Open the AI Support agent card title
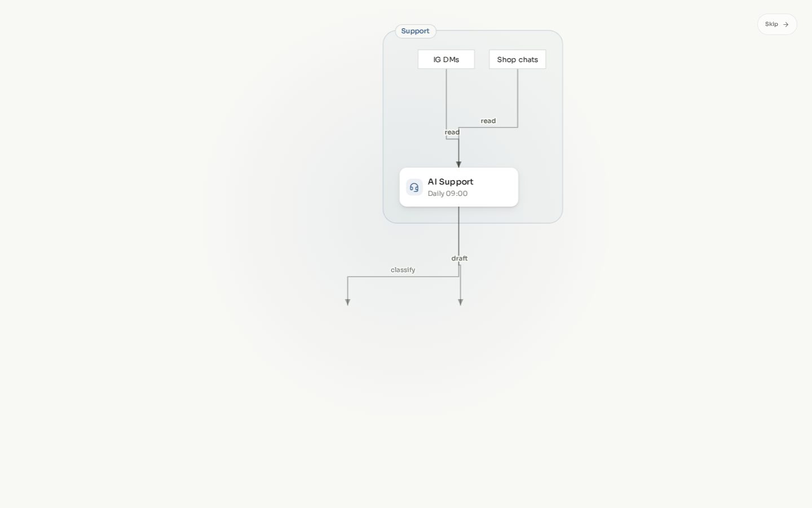The image size is (812, 508). (451, 182)
